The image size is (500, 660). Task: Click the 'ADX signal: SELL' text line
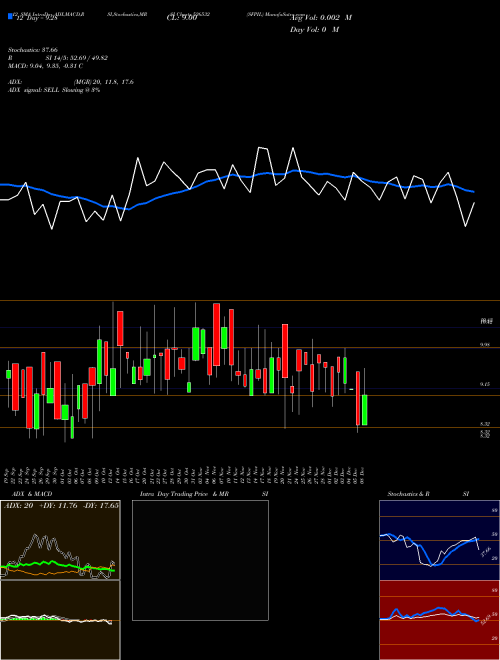(54, 90)
